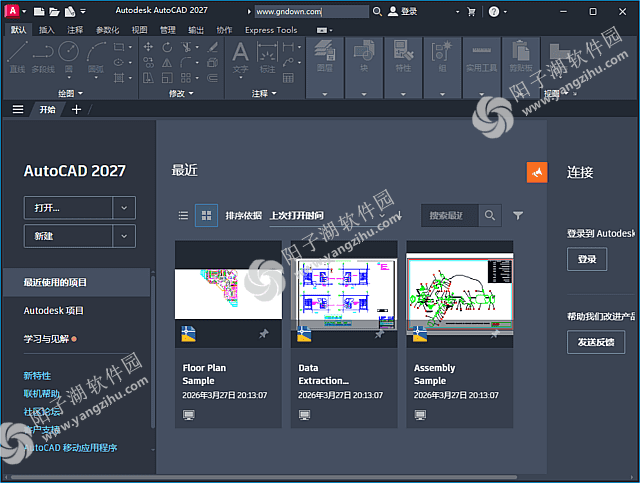This screenshot has width=640, height=483.
Task: Click the Send Feedback (发送反馈) button
Action: (x=596, y=342)
